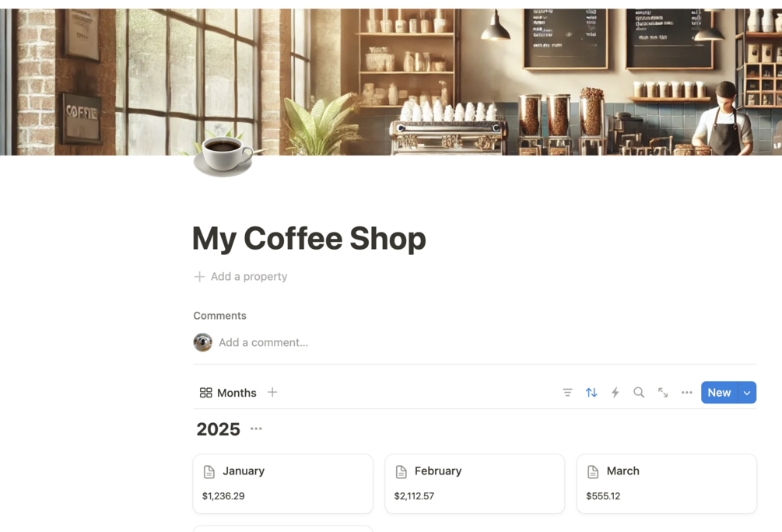This screenshot has height=532, width=782.
Task: Click the database search magnifier icon
Action: (x=639, y=393)
